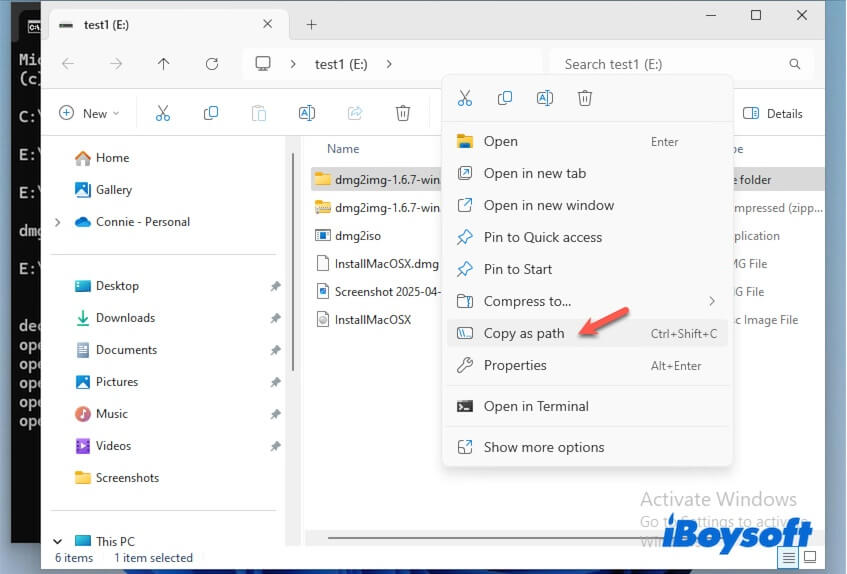Switch to large thumbnails view in status bar
Screen dimensions: 847x574
[810, 557]
